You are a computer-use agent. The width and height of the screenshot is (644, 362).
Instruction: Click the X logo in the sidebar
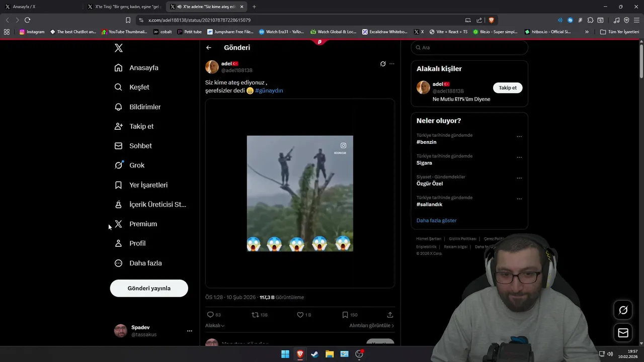[x=118, y=48]
